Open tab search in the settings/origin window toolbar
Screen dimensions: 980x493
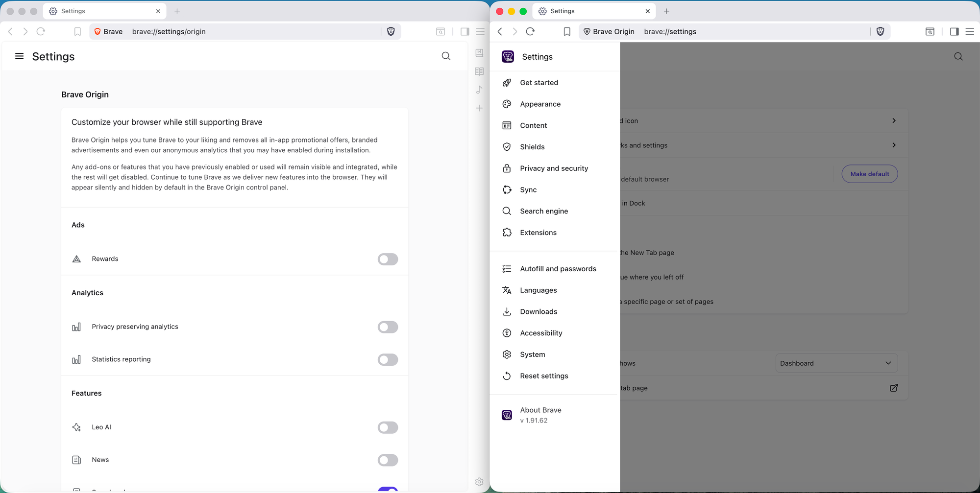(441, 32)
